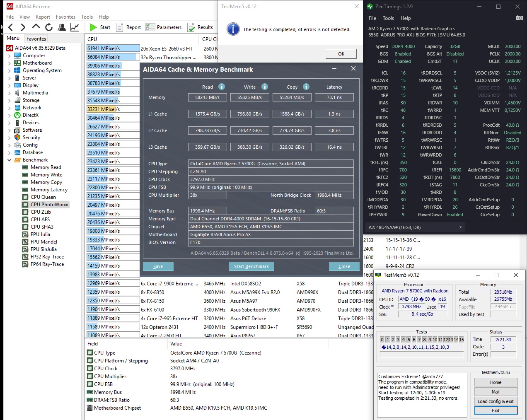Expand the Devices tree node
The width and height of the screenshot is (527, 420).
(10, 122)
